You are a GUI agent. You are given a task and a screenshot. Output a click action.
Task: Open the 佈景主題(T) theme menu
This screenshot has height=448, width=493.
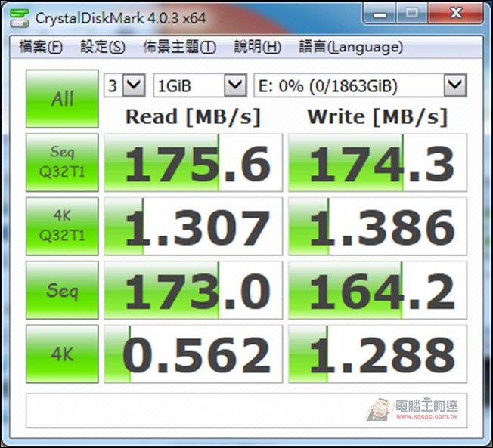pos(179,47)
